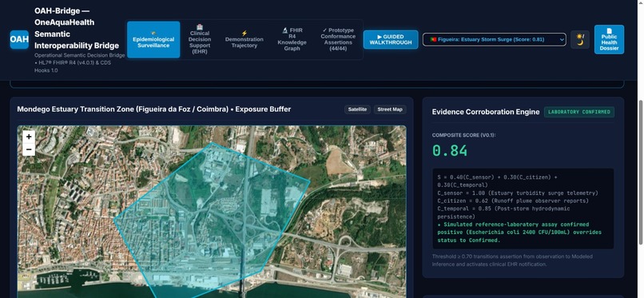Click the Threshold ≥ 0.70 explanatory text

tap(511, 260)
